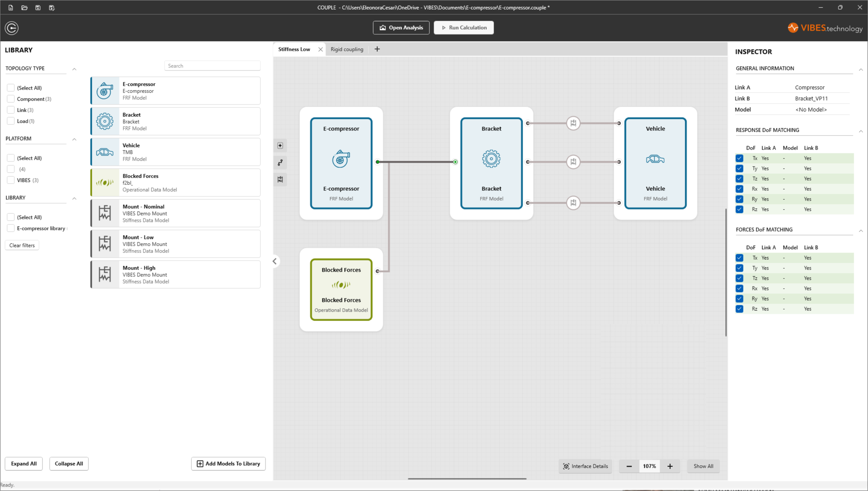This screenshot has height=491, width=868.
Task: Click the library Search field
Action: click(x=212, y=66)
